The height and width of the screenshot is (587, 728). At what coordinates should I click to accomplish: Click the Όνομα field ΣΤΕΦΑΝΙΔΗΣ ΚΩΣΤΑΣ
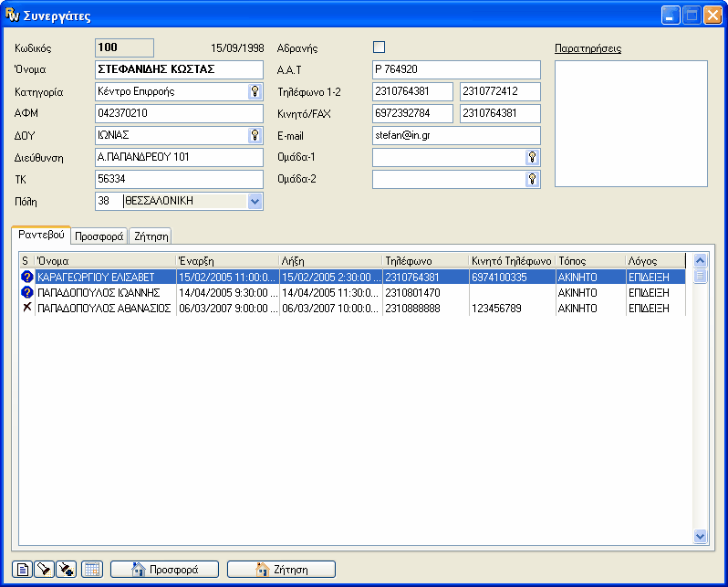[179, 69]
